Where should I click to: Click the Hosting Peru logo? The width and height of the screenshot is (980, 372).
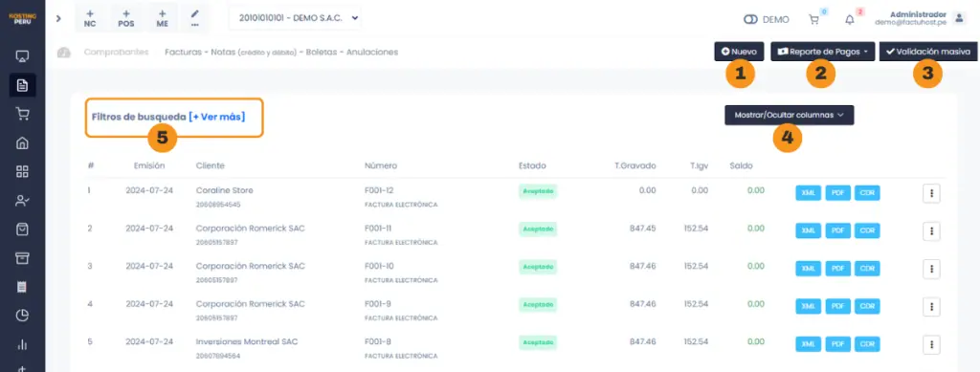tap(22, 19)
